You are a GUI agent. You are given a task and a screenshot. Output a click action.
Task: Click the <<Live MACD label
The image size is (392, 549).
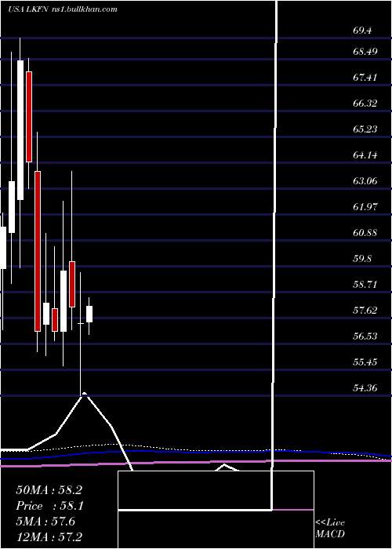click(330, 529)
